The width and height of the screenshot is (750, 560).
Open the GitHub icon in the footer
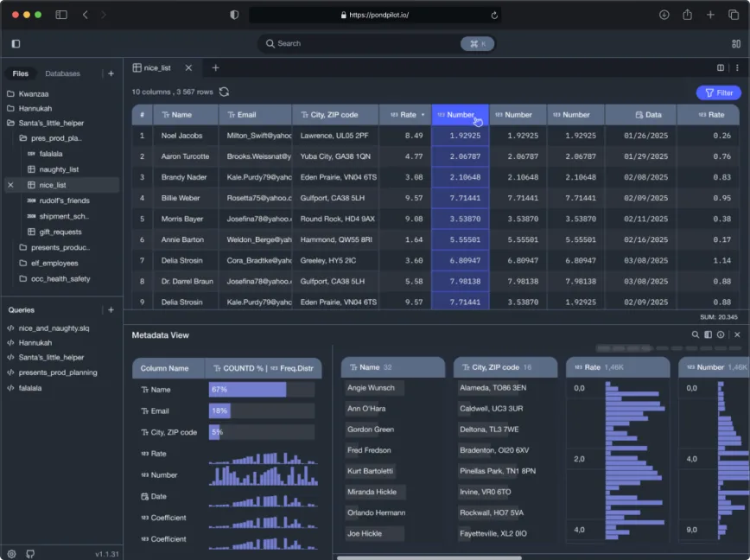coord(30,554)
